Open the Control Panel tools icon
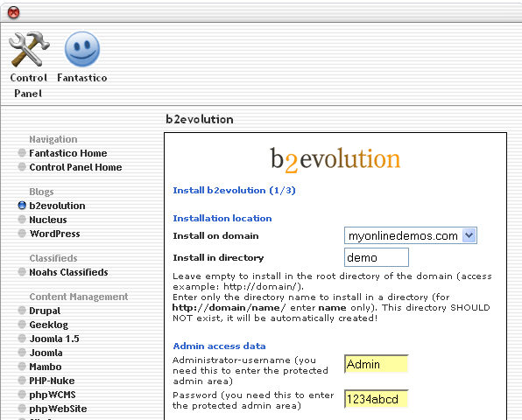 click(x=29, y=49)
